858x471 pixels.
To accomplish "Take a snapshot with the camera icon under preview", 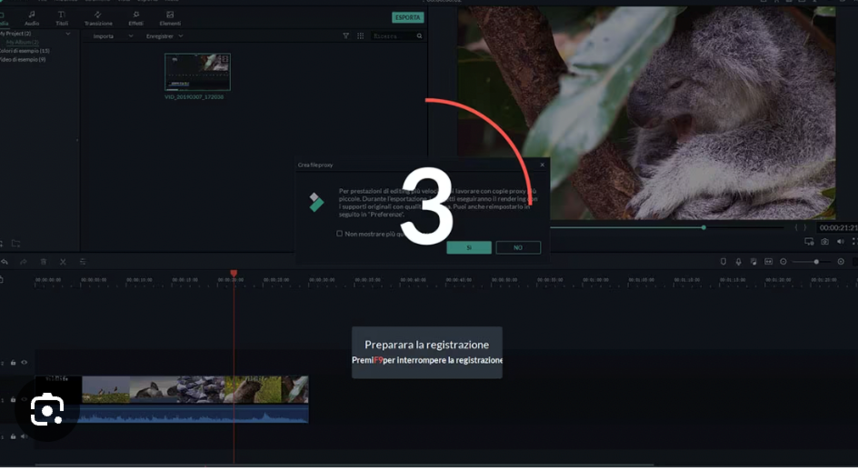I will click(825, 242).
